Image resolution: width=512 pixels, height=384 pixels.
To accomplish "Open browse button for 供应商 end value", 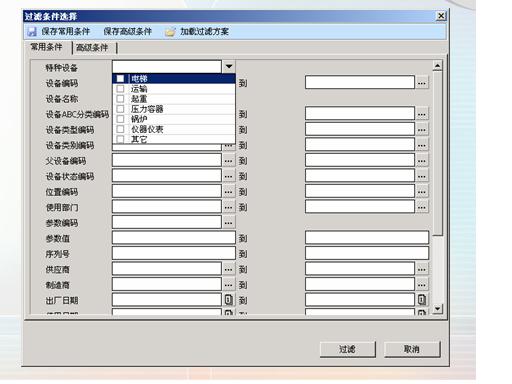I will [x=422, y=269].
